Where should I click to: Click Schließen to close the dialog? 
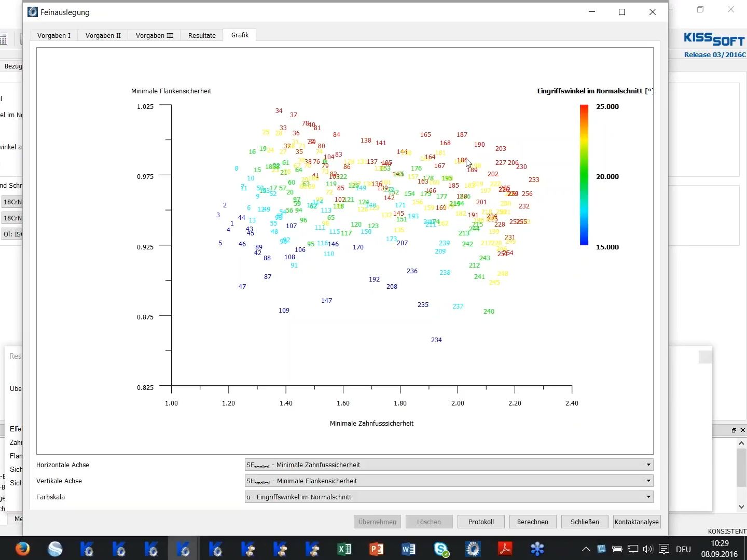pyautogui.click(x=585, y=522)
